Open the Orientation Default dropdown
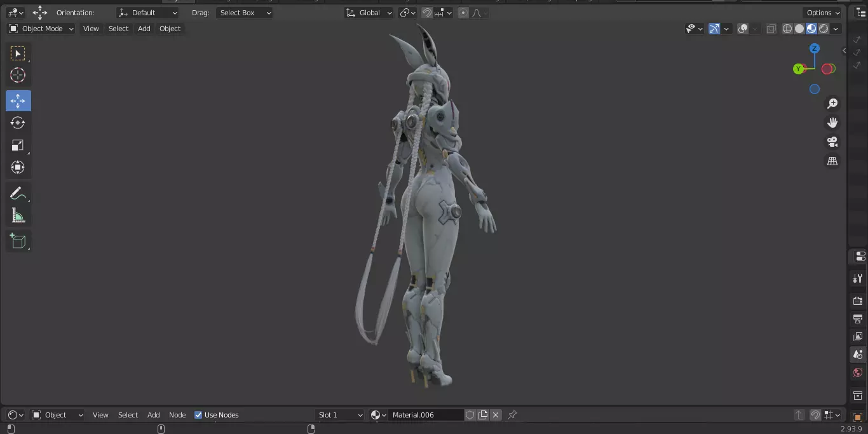The height and width of the screenshot is (434, 868). click(148, 13)
